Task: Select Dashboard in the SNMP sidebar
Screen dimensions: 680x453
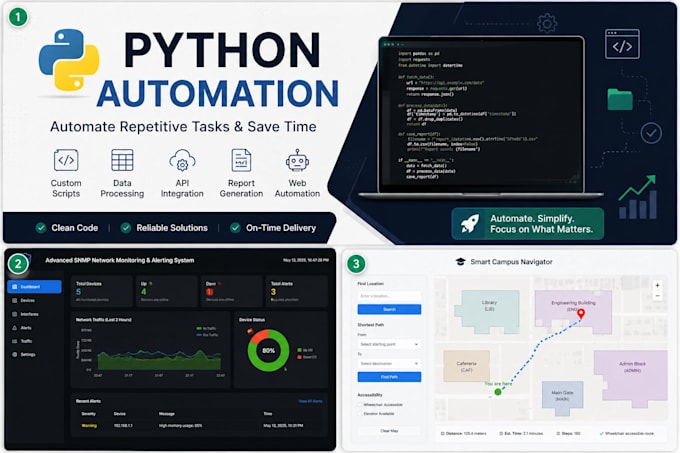Action: (x=34, y=287)
